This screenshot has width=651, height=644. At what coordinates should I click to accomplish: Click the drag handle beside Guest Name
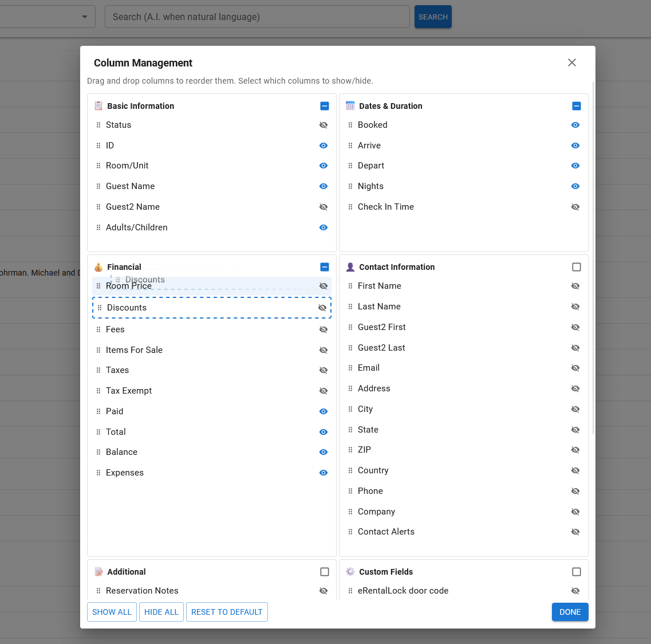tap(98, 186)
